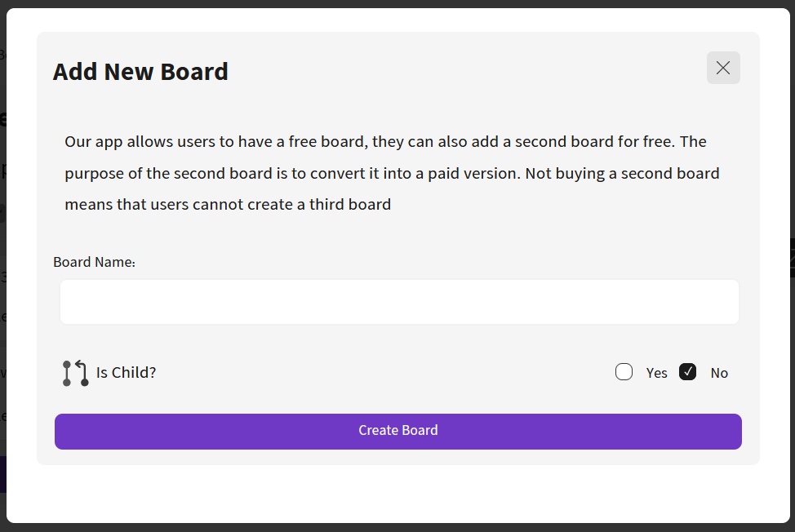
Task: Click description line starting "Our app allows"
Action: click(x=385, y=142)
